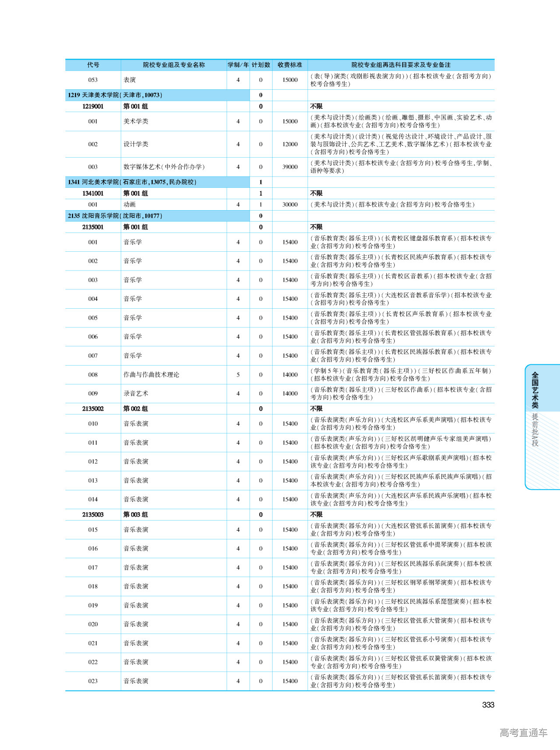Screen dimensions: 560x750
Task: Click the 代号 column header
Action: pos(93,65)
